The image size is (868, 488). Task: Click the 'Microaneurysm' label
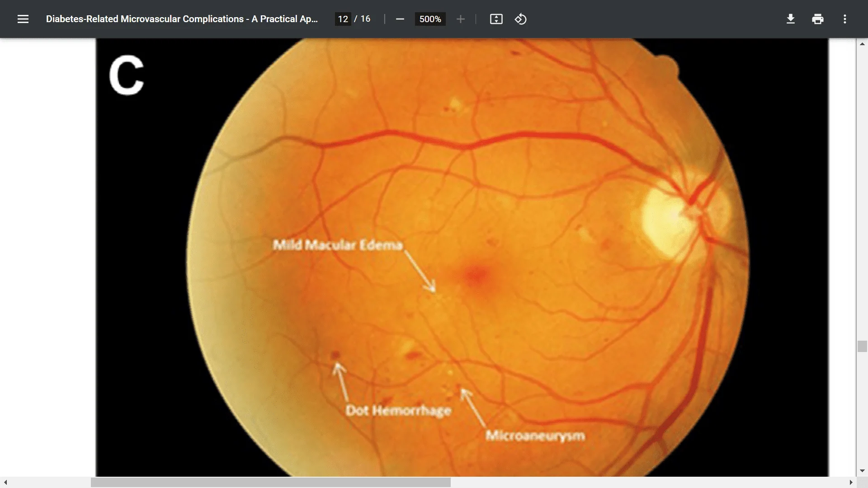click(x=535, y=436)
